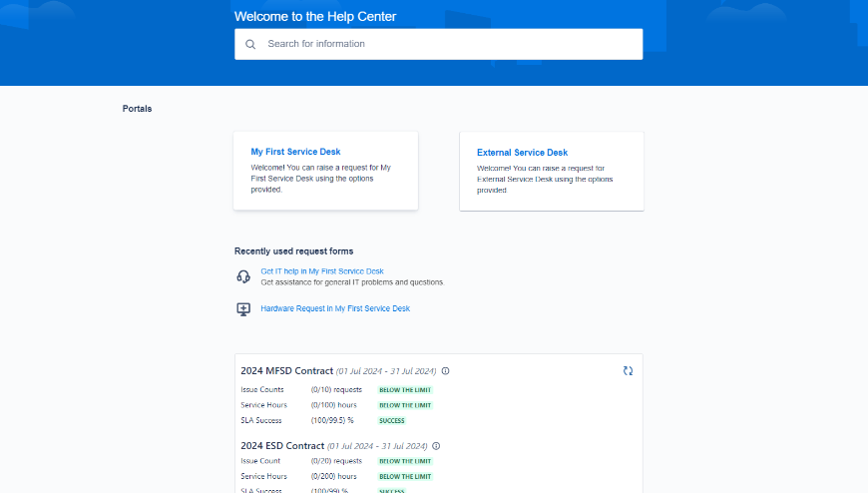Click the monitor icon beside Hardware Request

coord(243,308)
